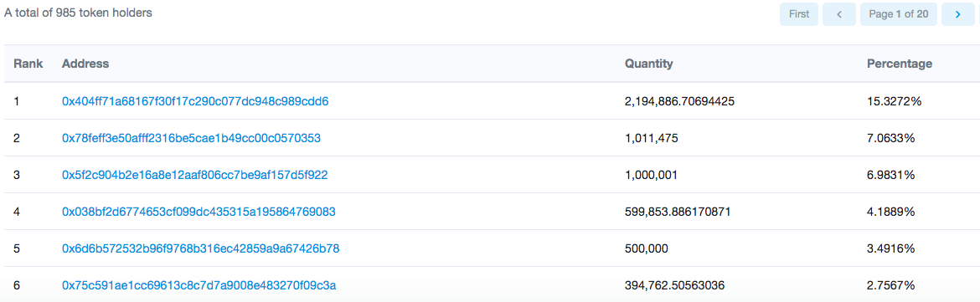Click the 6.9831% percentage value
Screen dimensions: 980x302
[891, 176]
